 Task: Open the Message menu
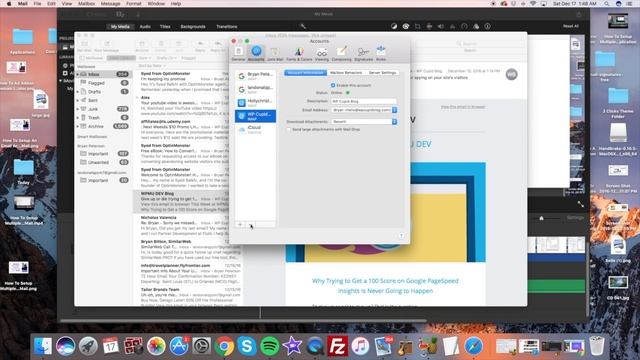(110, 4)
